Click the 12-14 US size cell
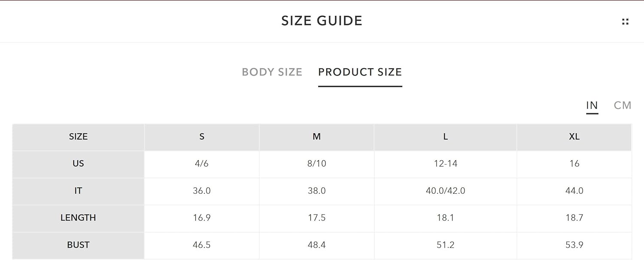Viewport: 644px width, 260px height. click(446, 164)
